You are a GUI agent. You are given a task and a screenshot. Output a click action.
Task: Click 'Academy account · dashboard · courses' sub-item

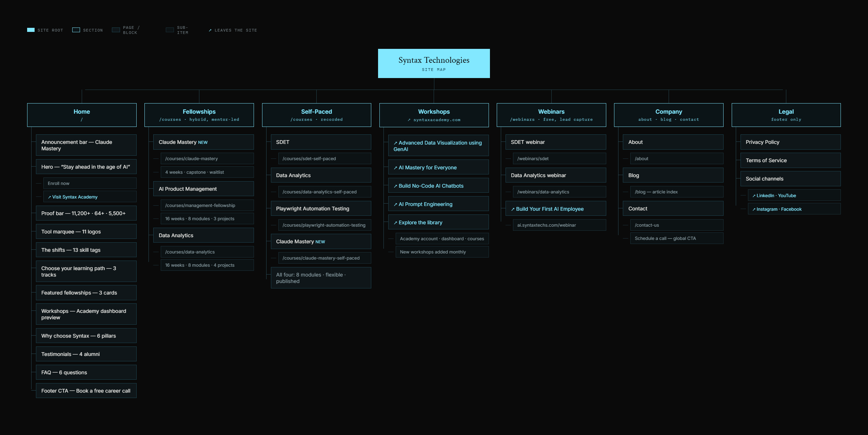tap(442, 239)
